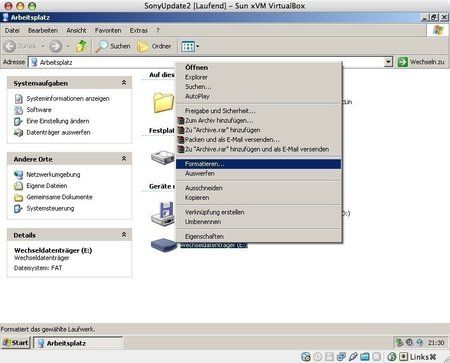Image resolution: width=450 pixels, height=363 pixels.
Task: Open Systemsteuerung link
Action: point(50,208)
